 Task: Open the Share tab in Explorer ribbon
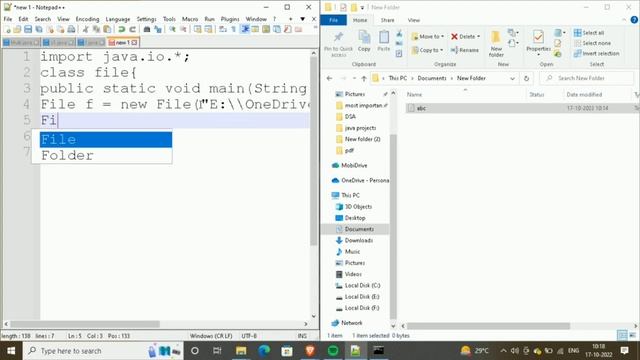pyautogui.click(x=387, y=20)
